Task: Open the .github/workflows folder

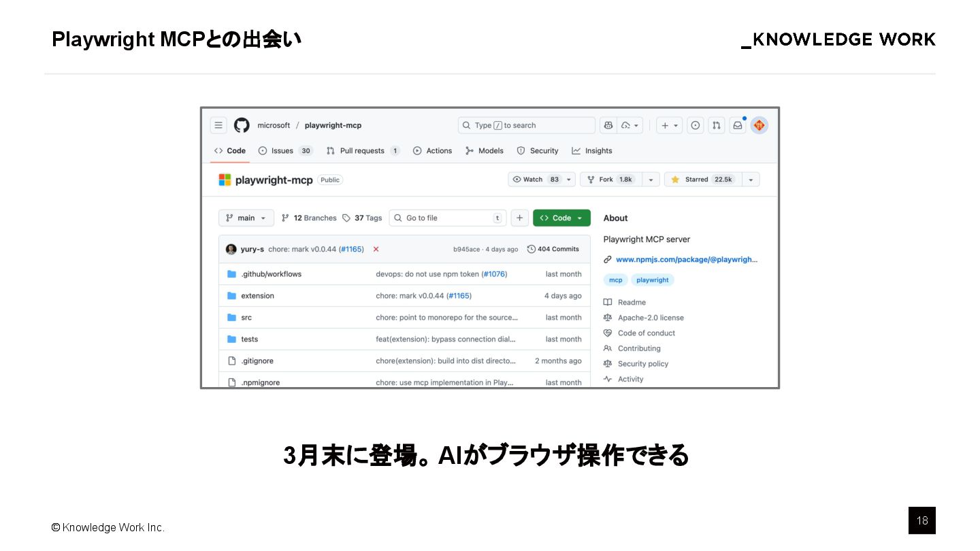Action: click(x=271, y=274)
